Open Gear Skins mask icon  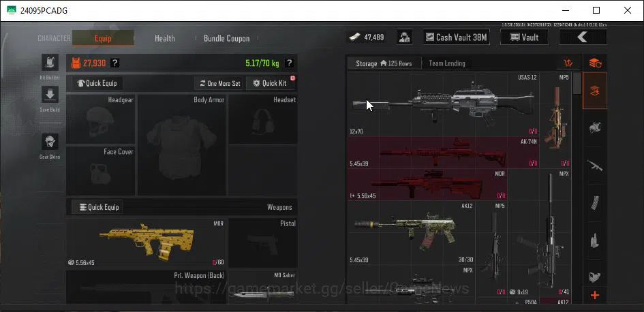point(50,142)
